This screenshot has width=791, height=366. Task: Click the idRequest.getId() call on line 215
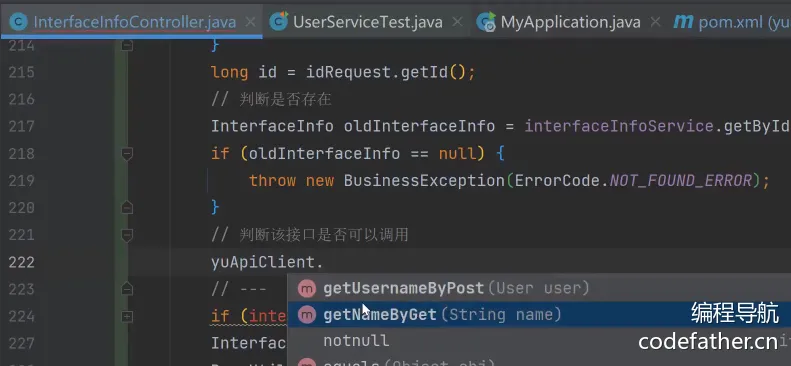385,73
